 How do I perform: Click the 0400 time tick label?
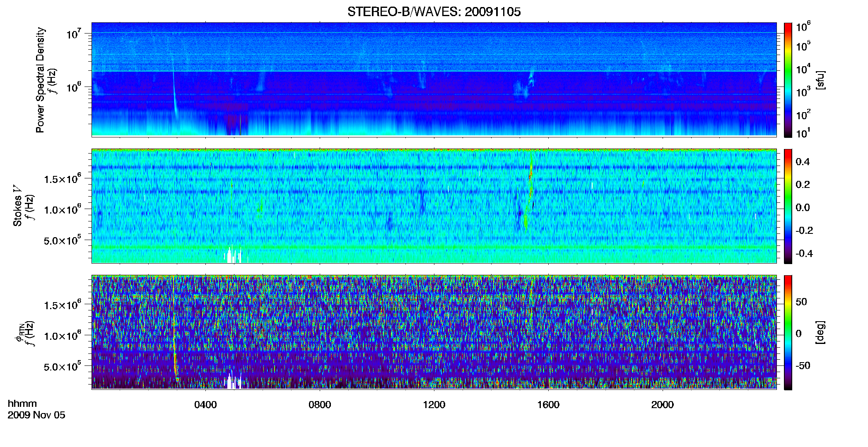click(x=205, y=405)
